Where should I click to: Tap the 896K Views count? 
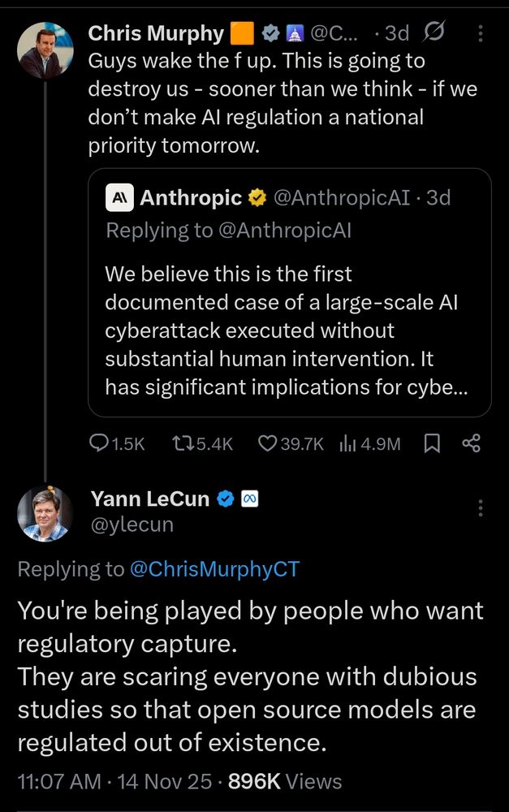coord(285,781)
